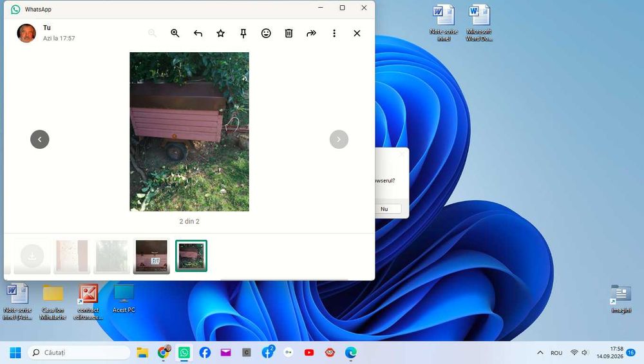Click the WhatsApp taskbar icon
The width and height of the screenshot is (644, 364).
(184, 352)
